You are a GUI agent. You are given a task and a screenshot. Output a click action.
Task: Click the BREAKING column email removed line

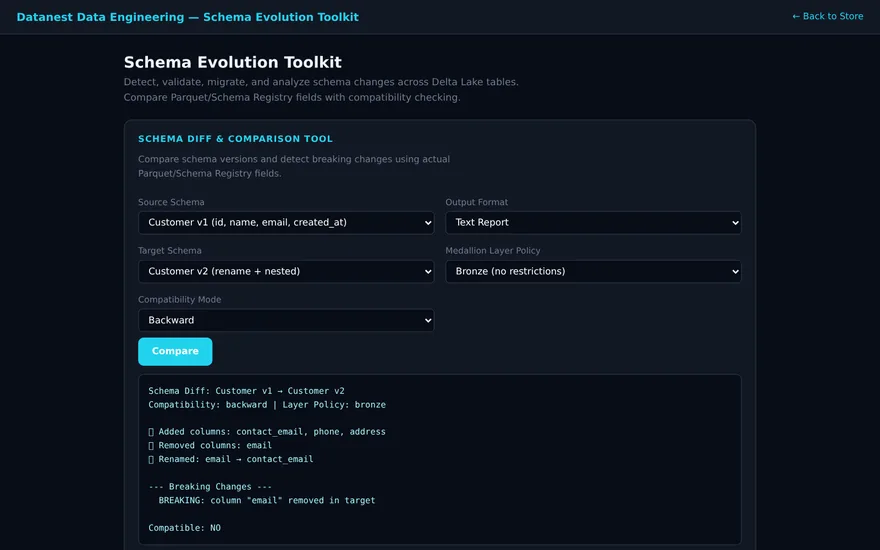pos(267,501)
